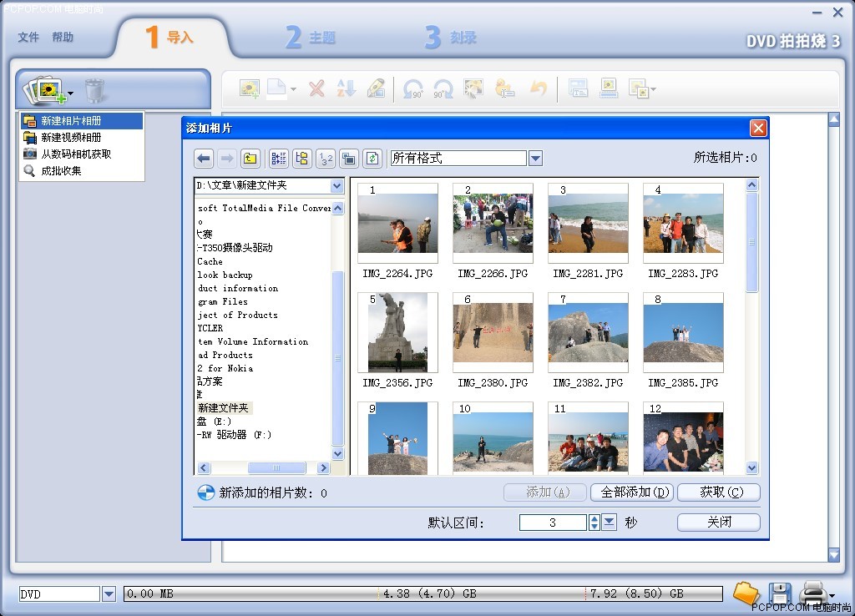This screenshot has height=616, width=855.
Task: Click the rubber duck rename icon
Action: click(x=504, y=88)
